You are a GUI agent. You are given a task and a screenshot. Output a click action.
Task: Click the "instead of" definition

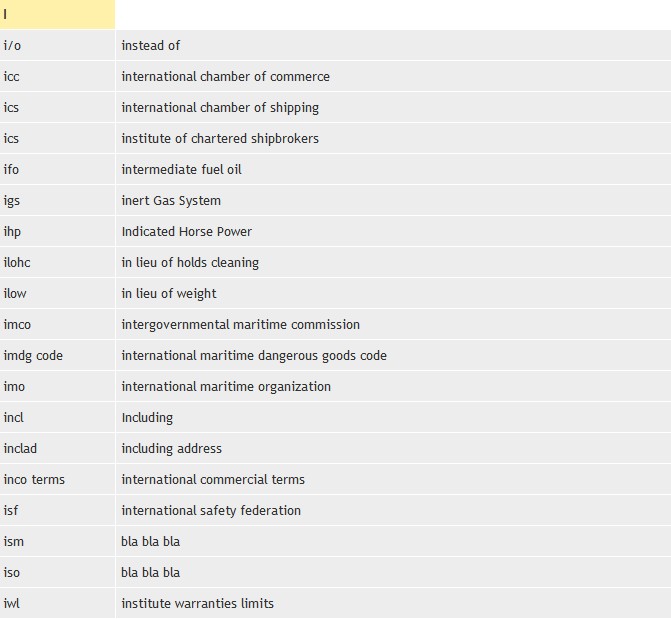[x=151, y=45]
